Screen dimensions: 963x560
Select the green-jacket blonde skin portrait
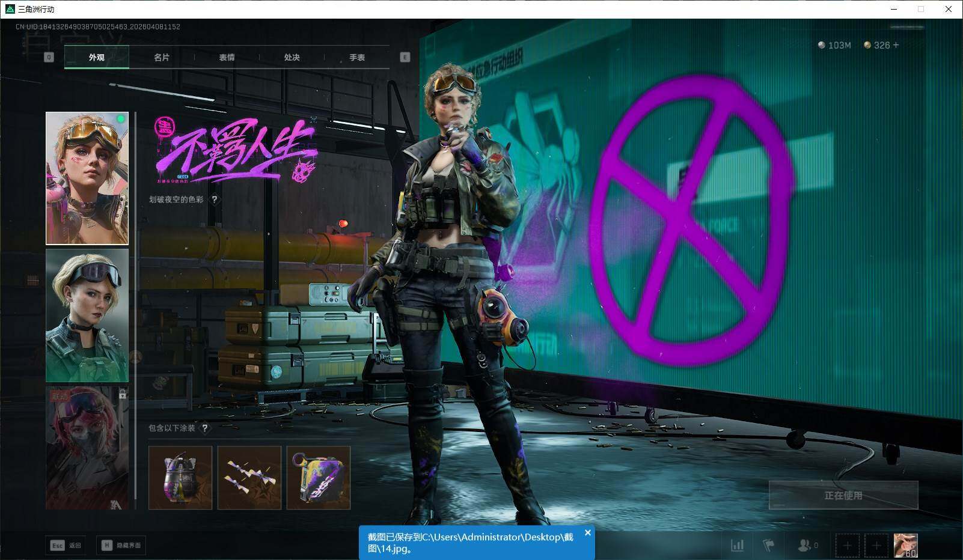tap(87, 315)
